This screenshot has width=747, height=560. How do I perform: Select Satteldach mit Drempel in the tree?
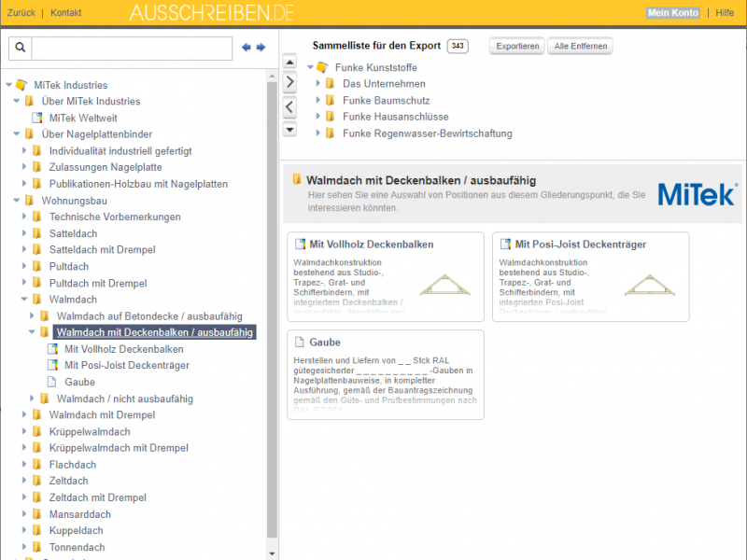(102, 249)
